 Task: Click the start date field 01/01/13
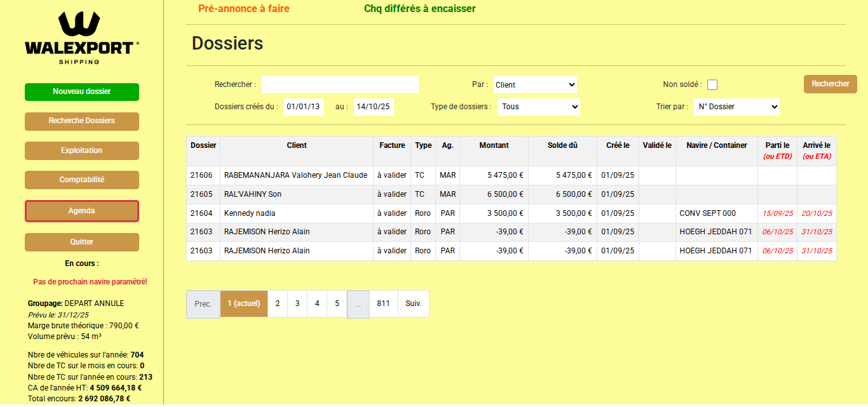304,107
